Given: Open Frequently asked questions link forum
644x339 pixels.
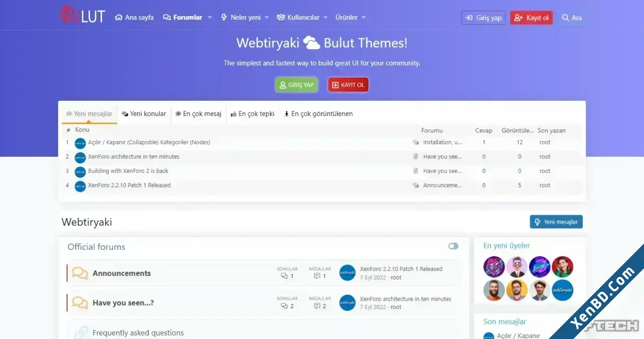Looking at the screenshot, I should pyautogui.click(x=138, y=333).
